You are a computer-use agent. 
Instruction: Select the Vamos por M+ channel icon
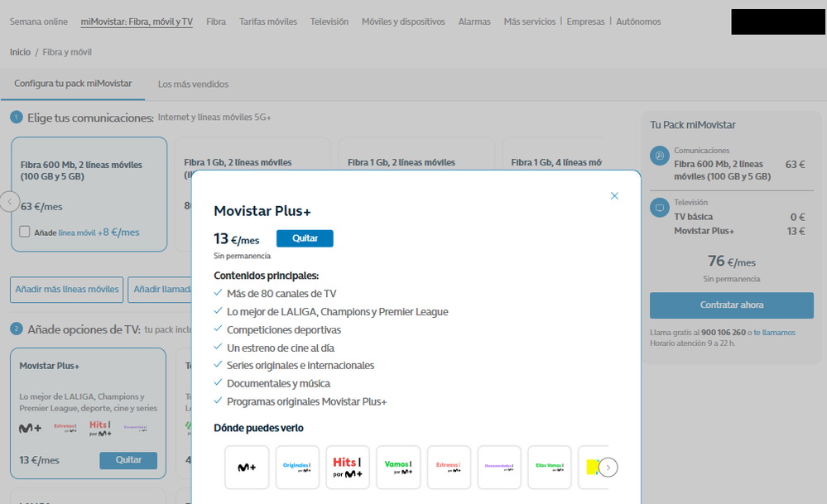click(398, 468)
